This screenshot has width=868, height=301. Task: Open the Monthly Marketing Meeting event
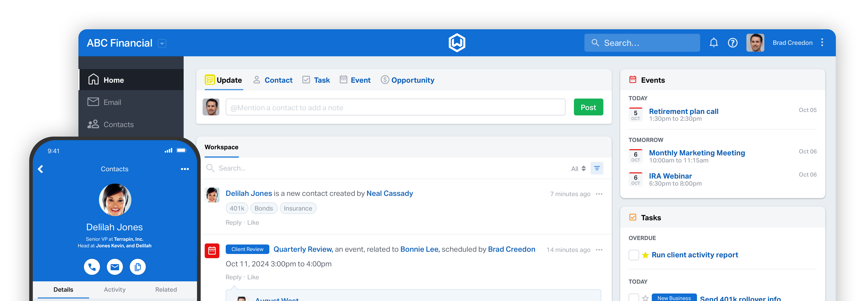tap(697, 153)
